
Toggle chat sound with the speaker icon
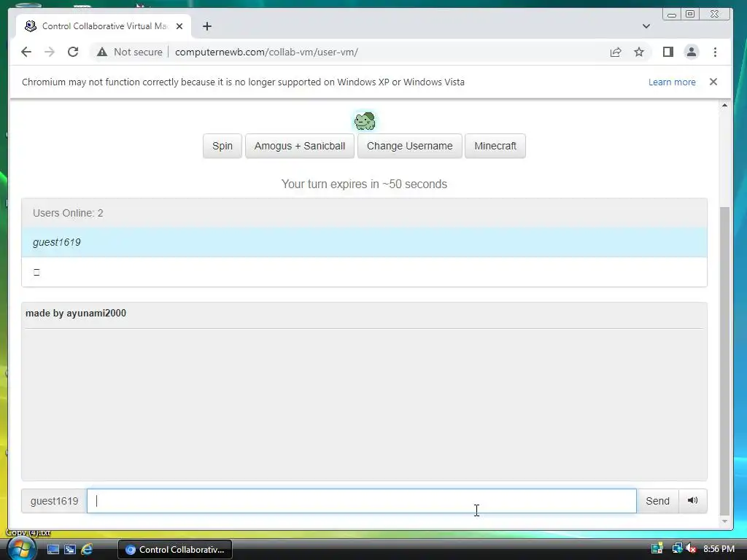click(x=693, y=501)
